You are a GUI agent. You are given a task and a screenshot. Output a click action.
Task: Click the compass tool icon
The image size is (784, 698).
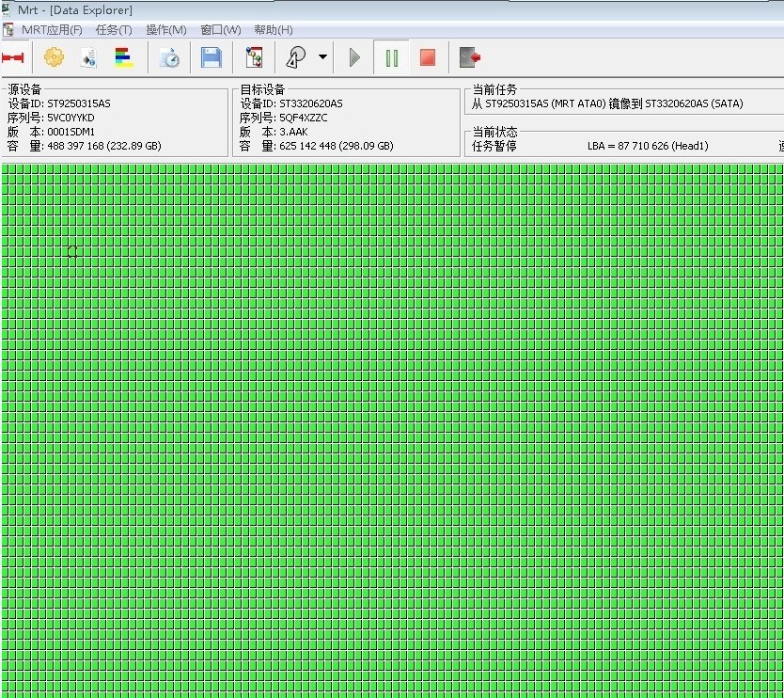pyautogui.click(x=296, y=58)
